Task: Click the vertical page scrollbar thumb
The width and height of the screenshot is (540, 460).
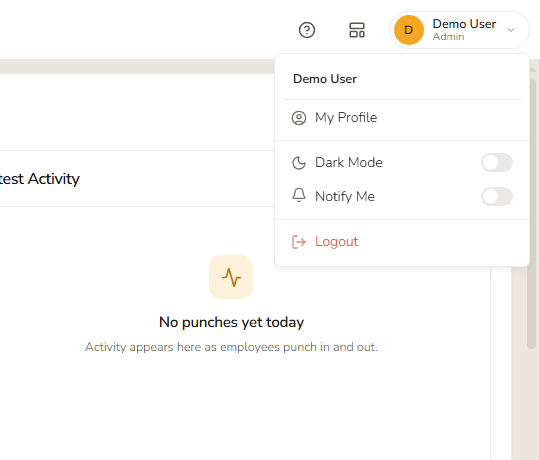Action: coord(531,213)
